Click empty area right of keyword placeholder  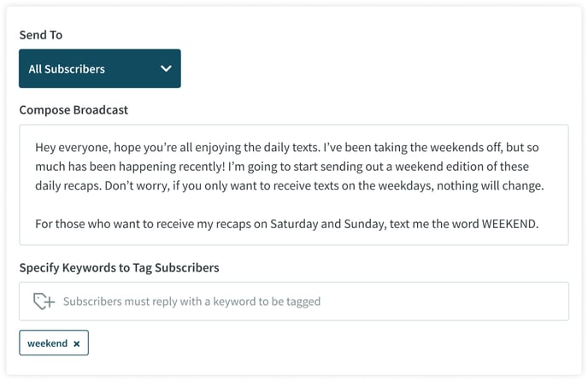443,302
